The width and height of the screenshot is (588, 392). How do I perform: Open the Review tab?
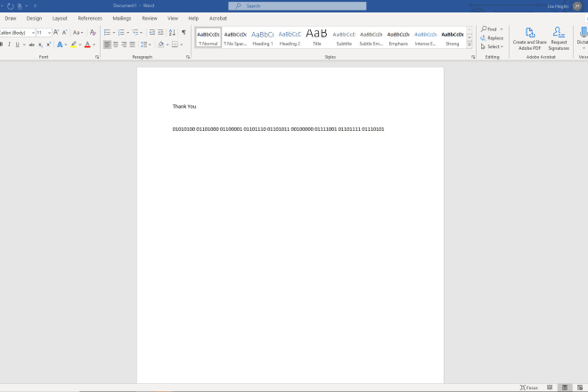[150, 18]
